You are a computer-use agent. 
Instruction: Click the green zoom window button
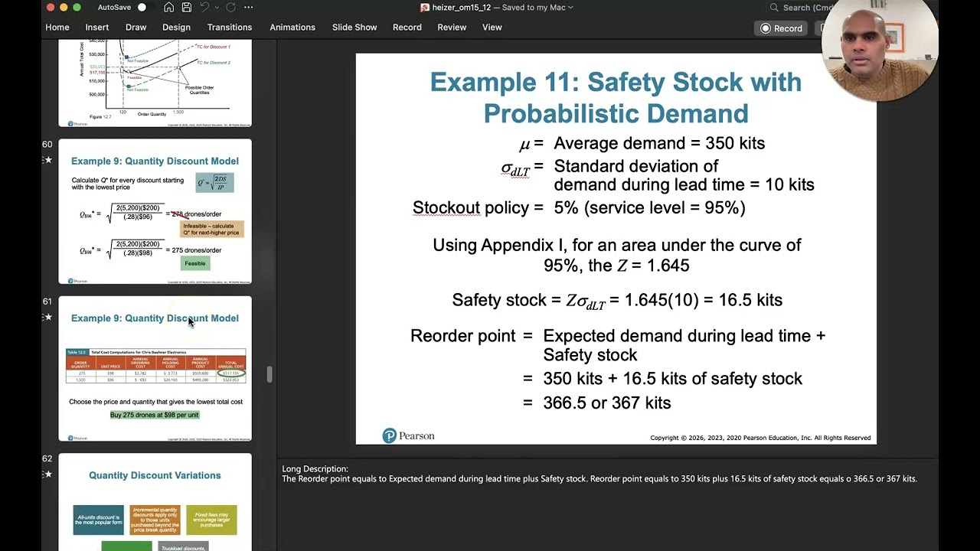(x=77, y=8)
